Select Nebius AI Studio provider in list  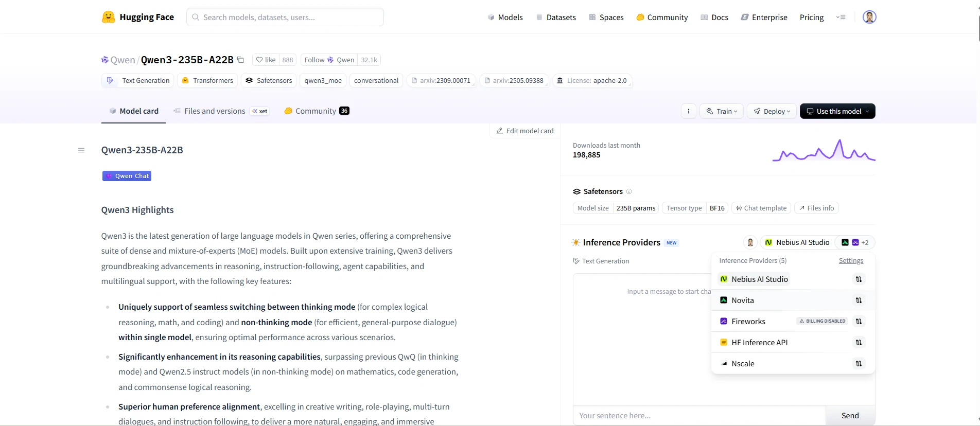point(754,279)
